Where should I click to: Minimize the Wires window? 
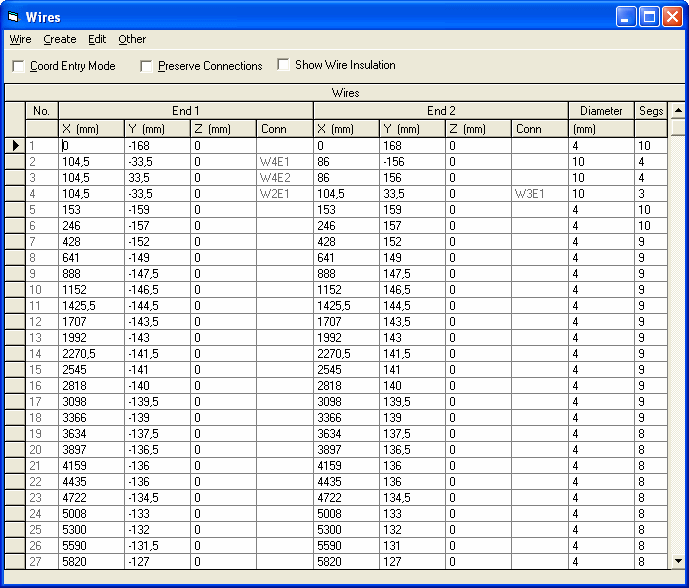click(x=626, y=17)
